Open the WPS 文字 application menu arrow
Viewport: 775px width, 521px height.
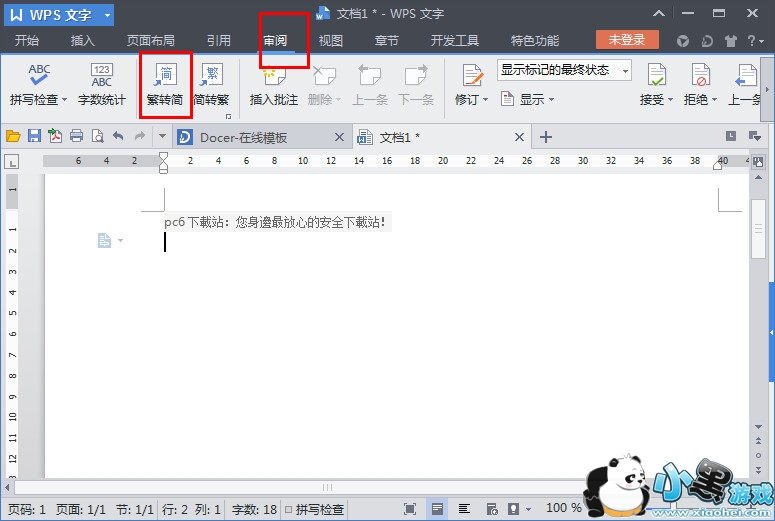pos(107,15)
